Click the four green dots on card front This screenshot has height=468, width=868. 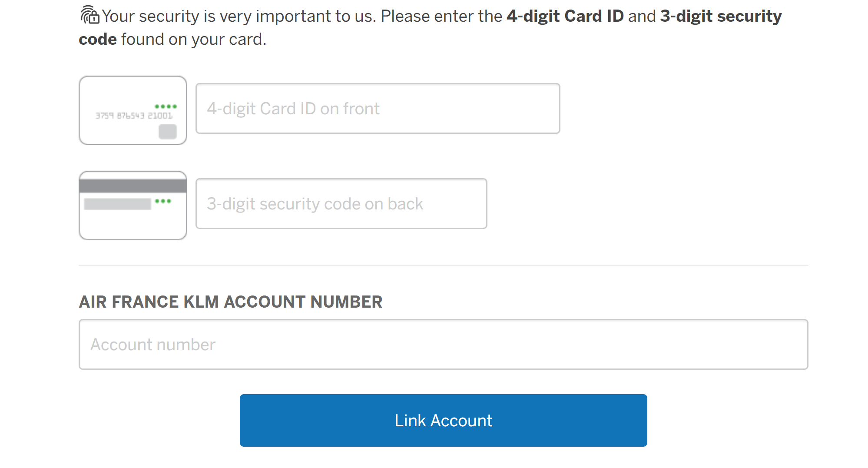[x=166, y=106]
